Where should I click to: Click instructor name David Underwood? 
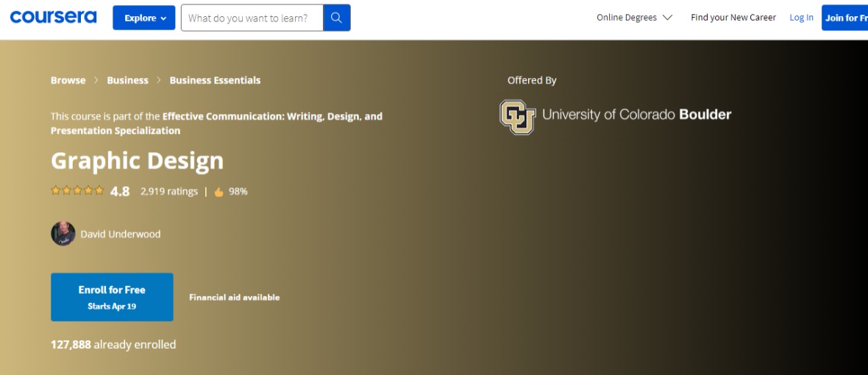(x=121, y=234)
